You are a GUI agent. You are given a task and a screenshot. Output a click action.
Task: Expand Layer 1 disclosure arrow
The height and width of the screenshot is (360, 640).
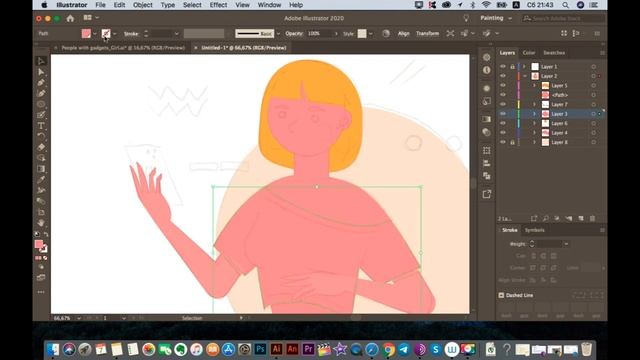[524, 67]
